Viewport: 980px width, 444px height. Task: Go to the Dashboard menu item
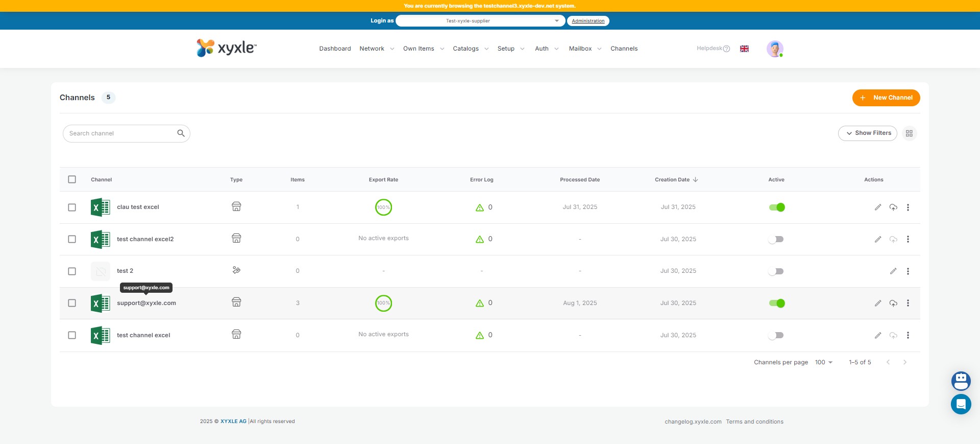pos(335,49)
